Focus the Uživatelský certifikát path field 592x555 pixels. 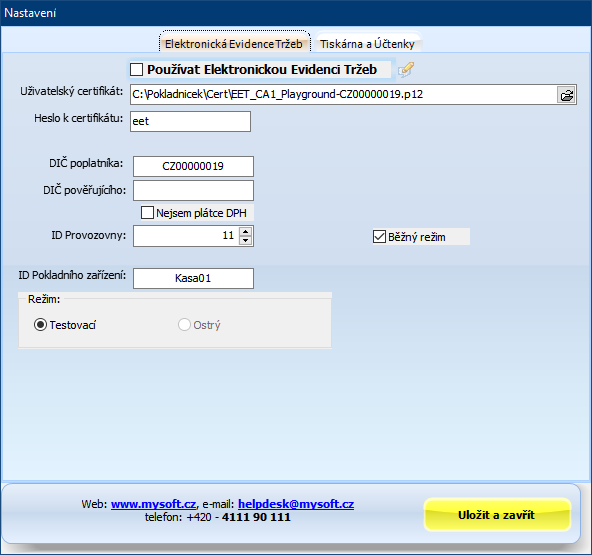[344, 94]
